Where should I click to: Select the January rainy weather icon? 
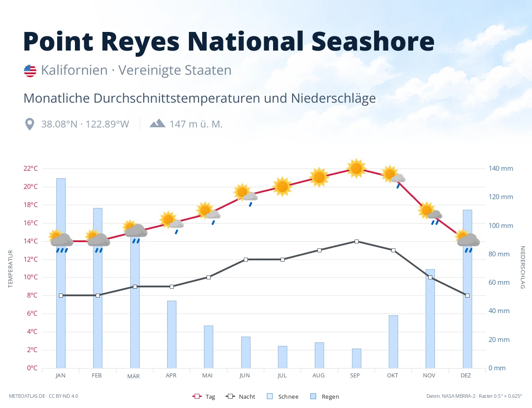click(x=61, y=241)
